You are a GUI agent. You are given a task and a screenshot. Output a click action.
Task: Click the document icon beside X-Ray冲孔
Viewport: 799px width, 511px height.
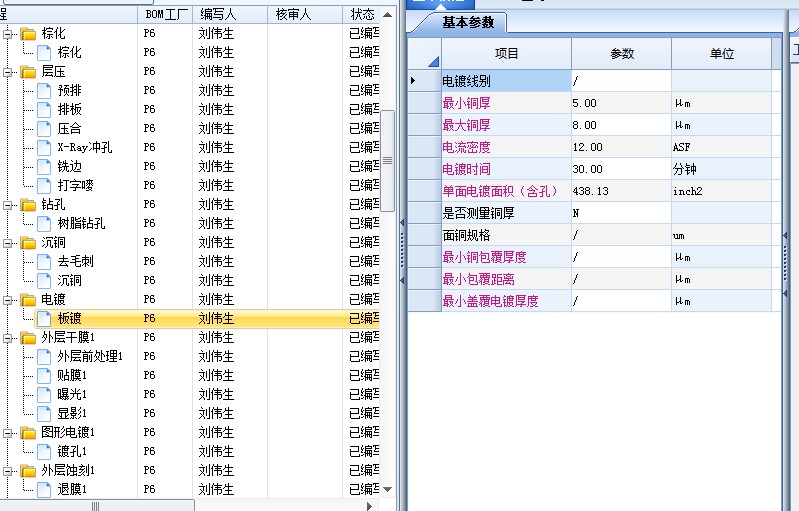coord(44,148)
